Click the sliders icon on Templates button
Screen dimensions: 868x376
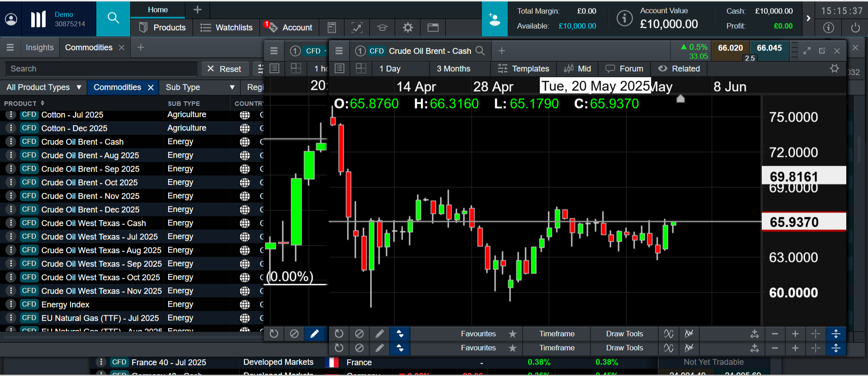click(502, 68)
